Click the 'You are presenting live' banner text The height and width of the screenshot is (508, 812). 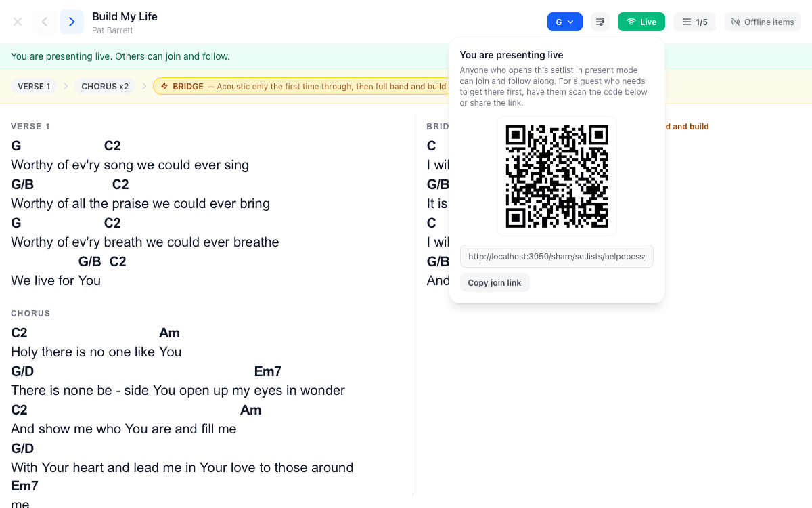coord(120,56)
